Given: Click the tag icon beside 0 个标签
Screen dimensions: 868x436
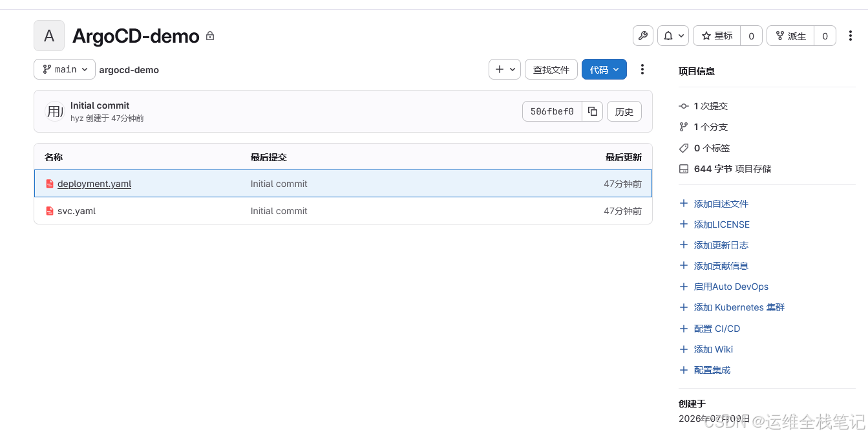Looking at the screenshot, I should 684,148.
